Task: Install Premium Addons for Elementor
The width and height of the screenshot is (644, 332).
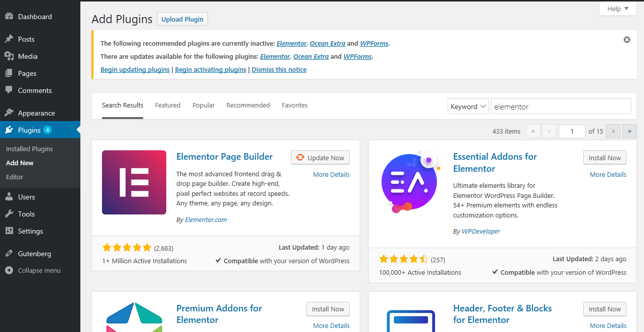Action: click(328, 309)
